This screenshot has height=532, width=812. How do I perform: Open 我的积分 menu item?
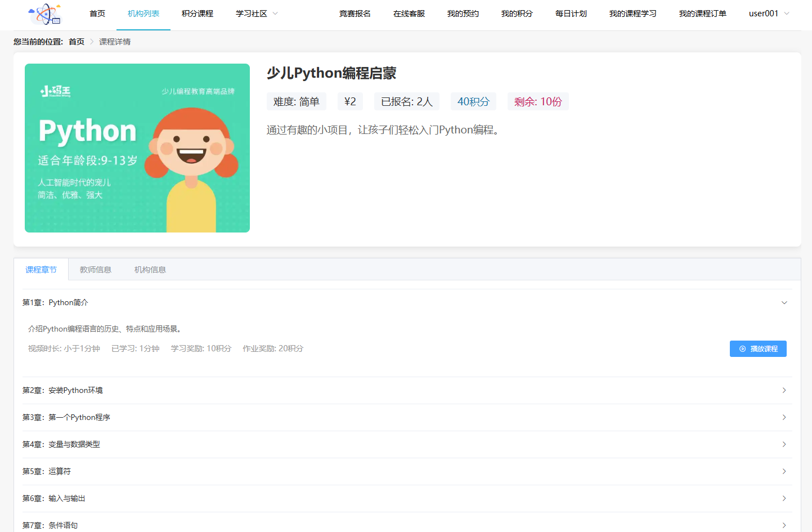coord(517,14)
